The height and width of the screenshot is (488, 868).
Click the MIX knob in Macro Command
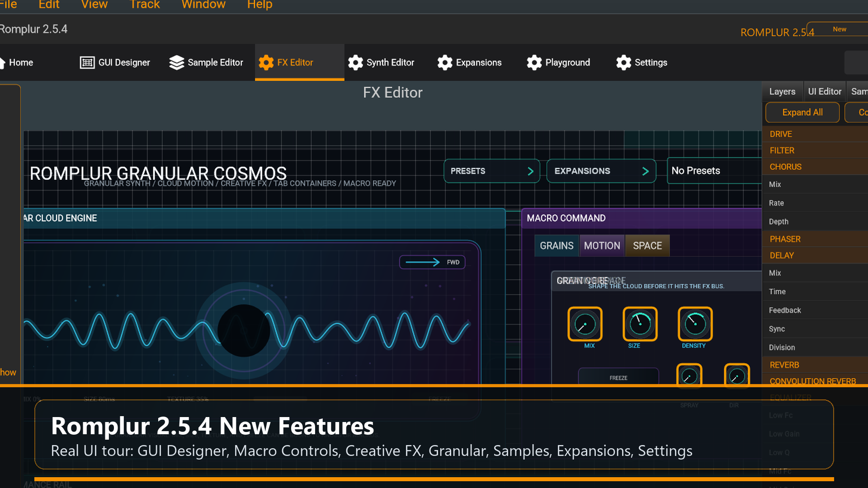coord(585,324)
